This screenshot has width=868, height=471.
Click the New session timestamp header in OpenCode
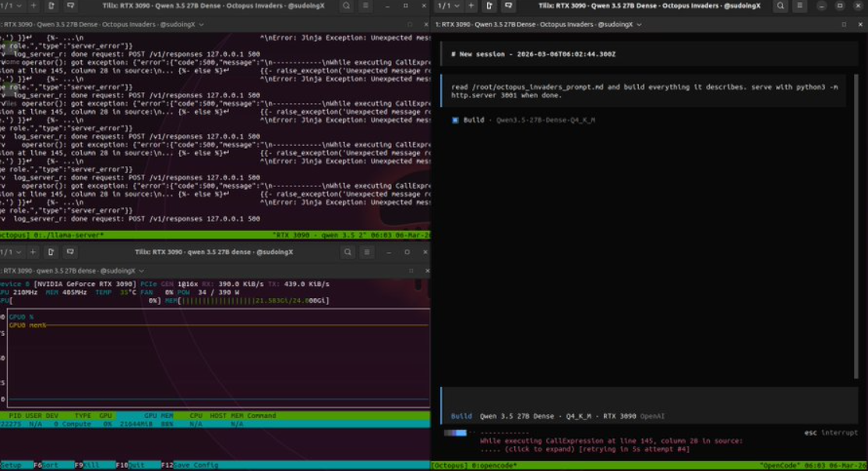(x=532, y=55)
